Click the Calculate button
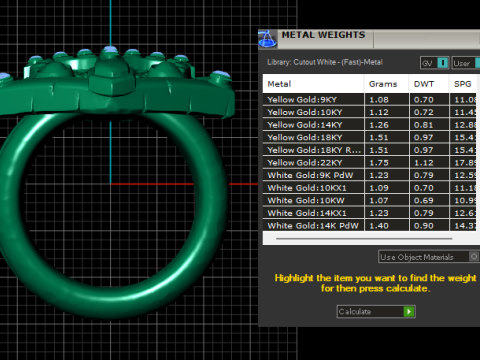This screenshot has width=480, height=360. [x=376, y=312]
